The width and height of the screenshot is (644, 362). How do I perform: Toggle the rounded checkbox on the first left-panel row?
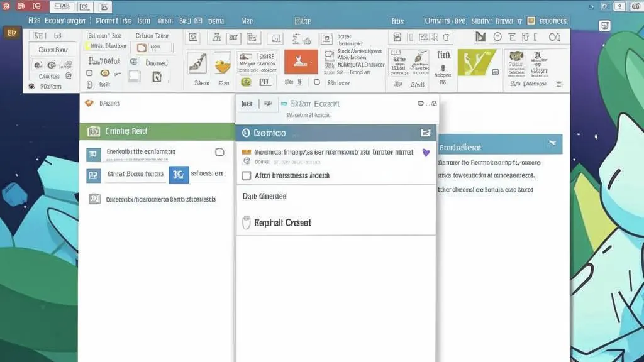click(219, 152)
